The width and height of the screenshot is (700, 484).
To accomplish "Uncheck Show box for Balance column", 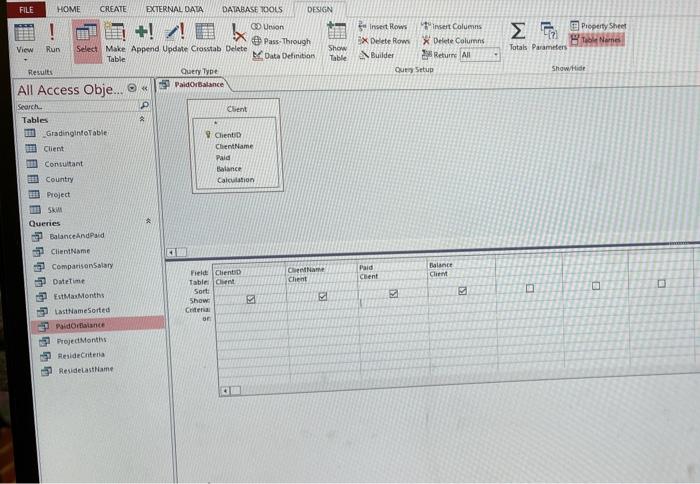I will (x=462, y=291).
